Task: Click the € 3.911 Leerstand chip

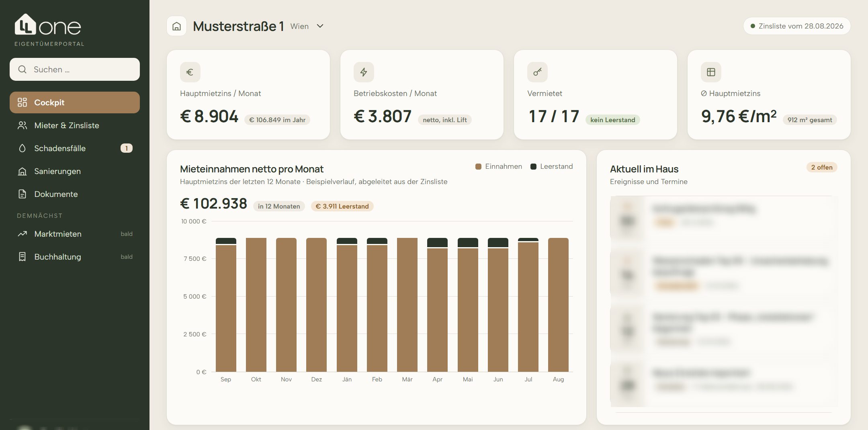Action: [x=342, y=206]
